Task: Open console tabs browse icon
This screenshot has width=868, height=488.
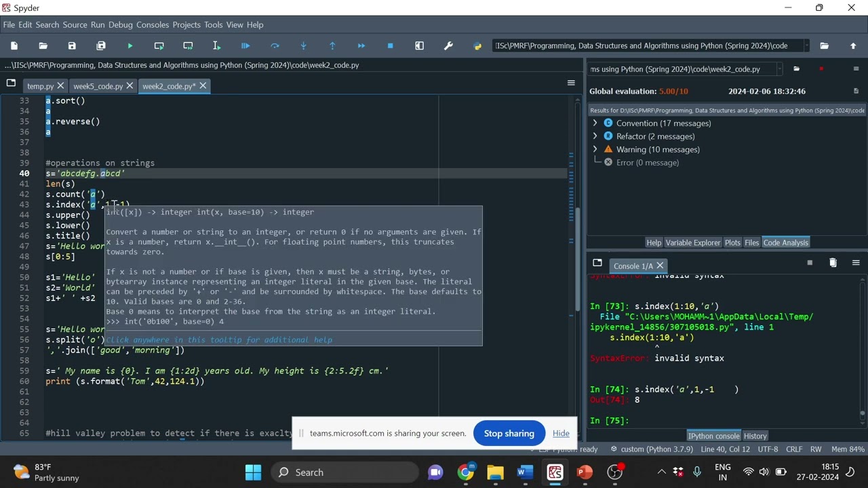Action: pos(597,263)
